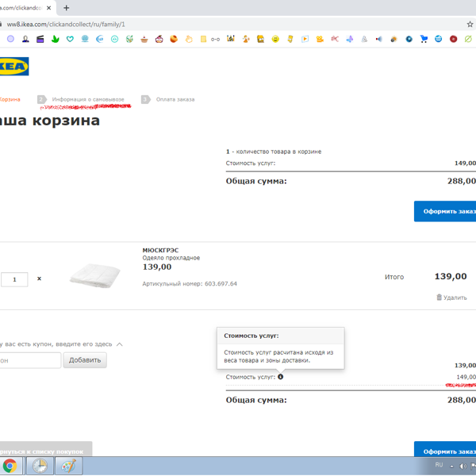Open the pale purple circle bookmark

point(10,39)
